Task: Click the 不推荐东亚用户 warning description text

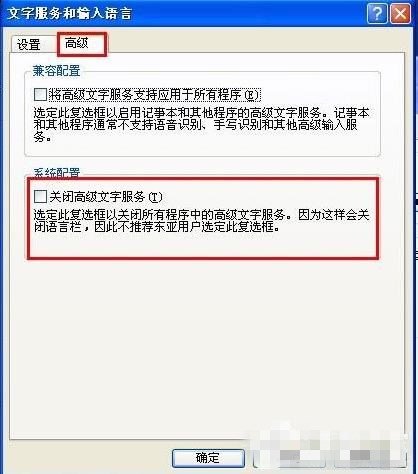Action: 201,220
